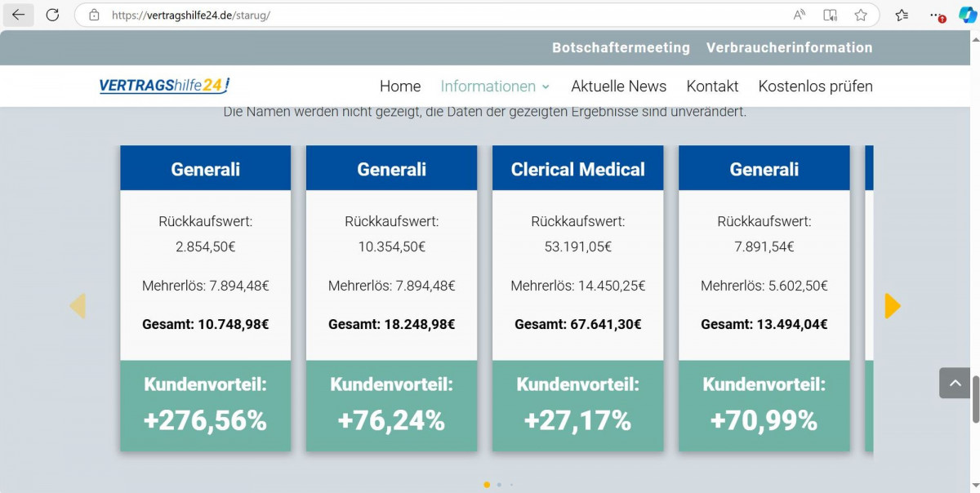
Task: Add page to favorites with star icon
Action: [x=861, y=15]
